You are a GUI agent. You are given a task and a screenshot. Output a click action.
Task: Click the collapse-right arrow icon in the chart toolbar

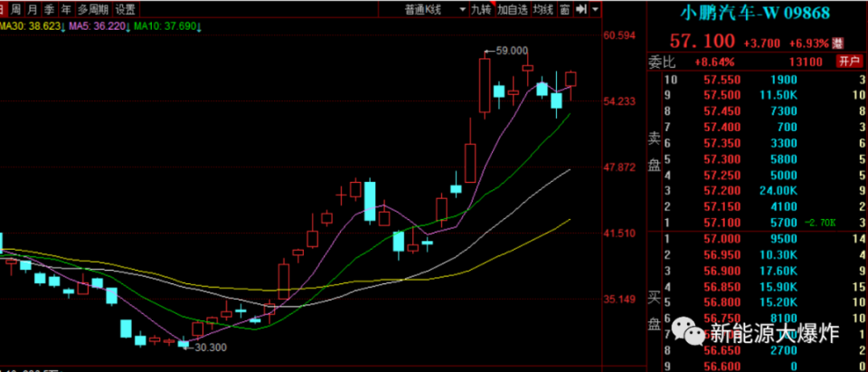point(580,9)
